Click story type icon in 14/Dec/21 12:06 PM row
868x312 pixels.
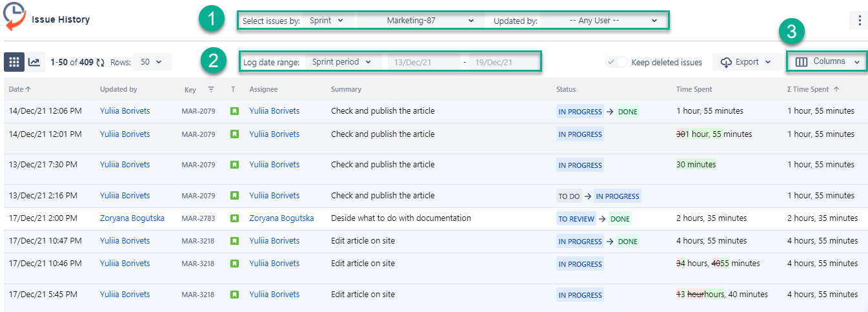(234, 111)
